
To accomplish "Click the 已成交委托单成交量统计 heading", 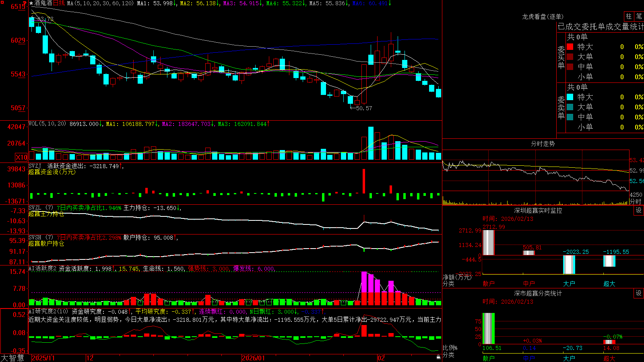I will pyautogui.click(x=601, y=27).
